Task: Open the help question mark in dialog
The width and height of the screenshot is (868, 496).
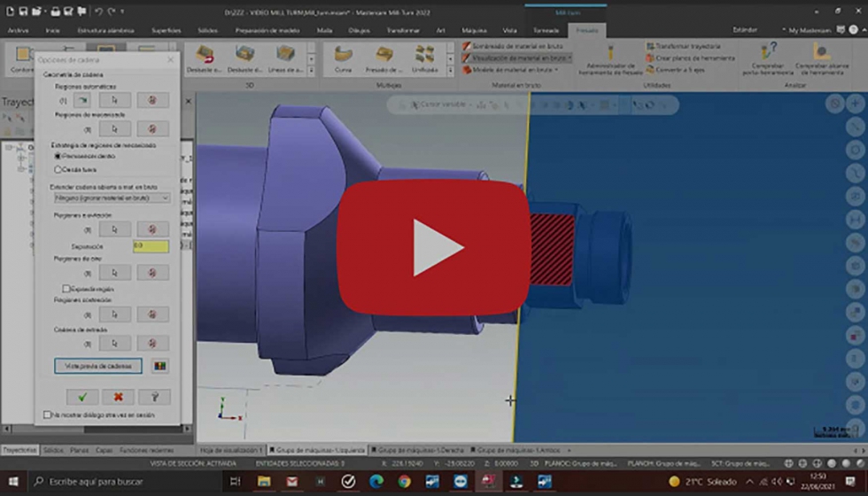Action: [x=154, y=397]
